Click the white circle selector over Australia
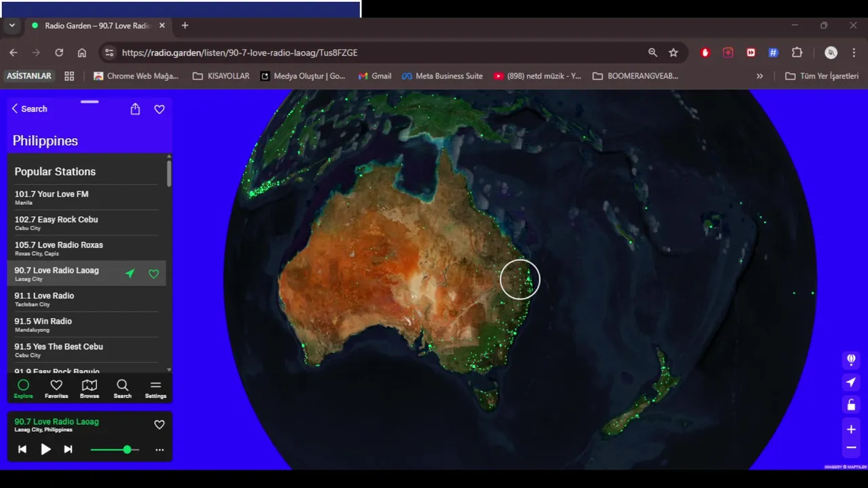Image resolution: width=868 pixels, height=488 pixels. [520, 279]
